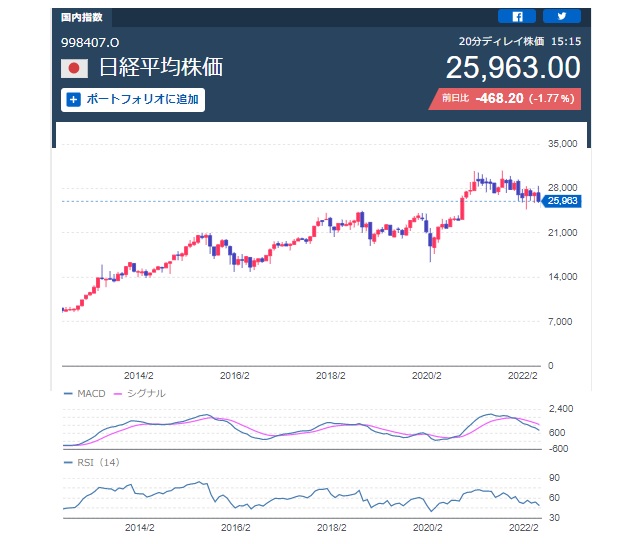Click the 35,000 price axis label
Screen dimensions: 639x544
point(562,144)
